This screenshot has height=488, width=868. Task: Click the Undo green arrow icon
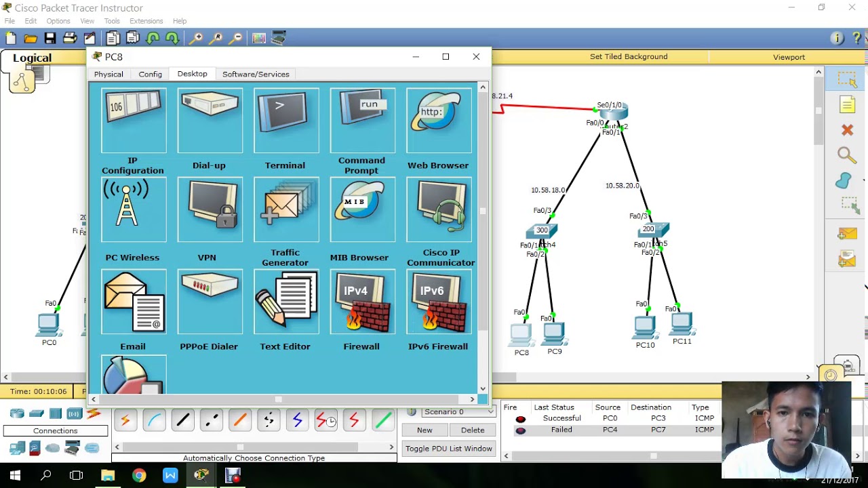pos(153,39)
